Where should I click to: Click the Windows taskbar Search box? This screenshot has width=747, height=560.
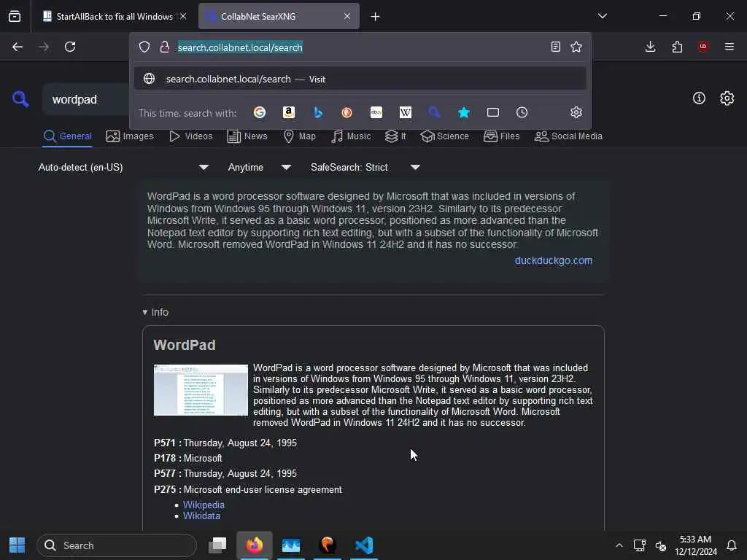point(117,545)
